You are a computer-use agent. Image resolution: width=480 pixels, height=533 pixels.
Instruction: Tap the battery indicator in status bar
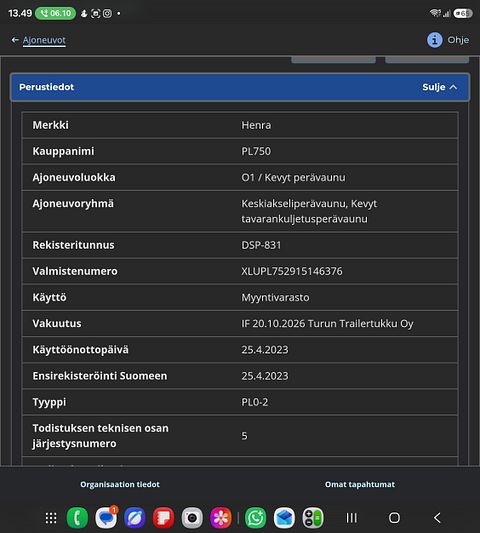point(463,13)
